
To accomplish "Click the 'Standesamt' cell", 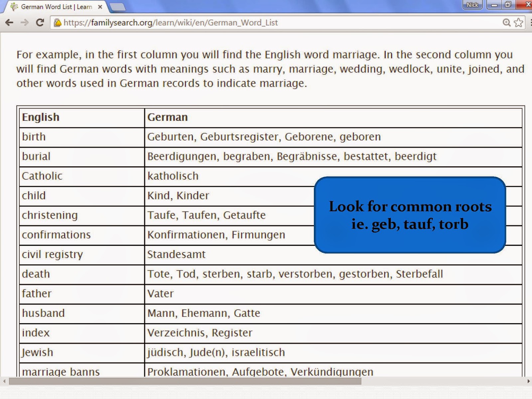I will coord(333,255).
